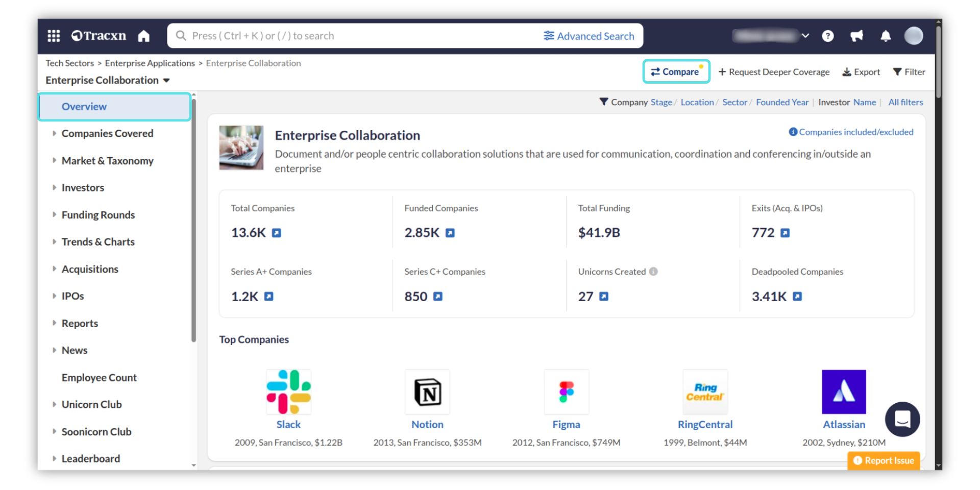This screenshot has width=980, height=490.
Task: Open the chat support widget icon
Action: point(902,419)
